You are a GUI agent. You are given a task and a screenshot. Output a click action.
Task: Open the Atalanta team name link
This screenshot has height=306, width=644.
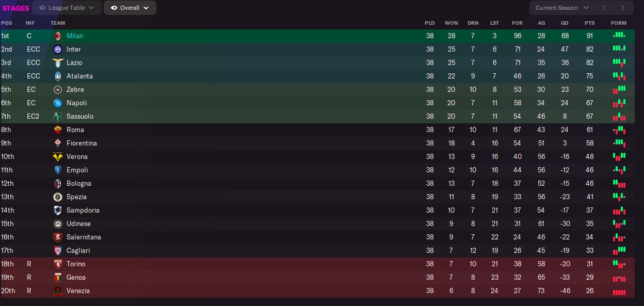79,76
